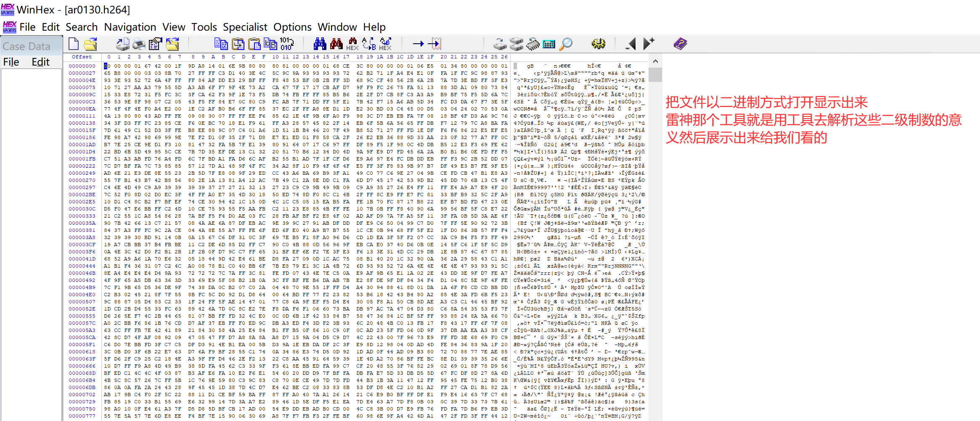Click the Open file folder icon
The width and height of the screenshot is (980, 421).
coord(90,44)
